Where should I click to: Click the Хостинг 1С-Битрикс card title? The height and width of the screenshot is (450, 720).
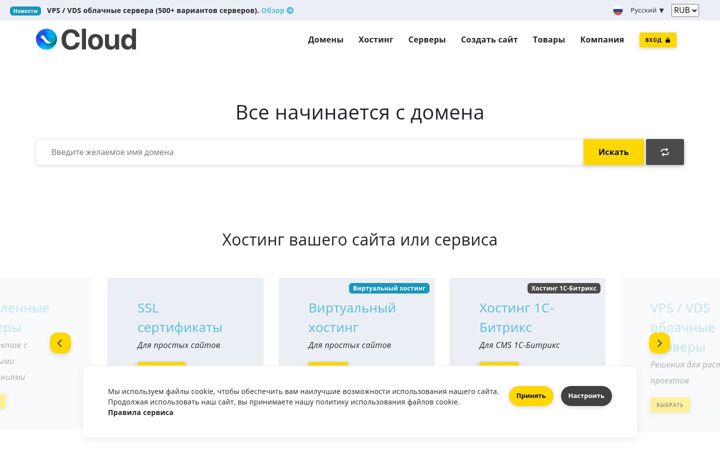click(x=517, y=318)
